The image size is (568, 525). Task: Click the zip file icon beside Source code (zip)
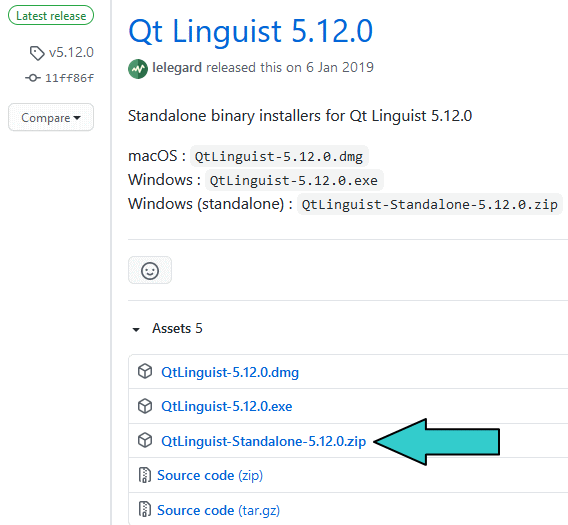(145, 475)
